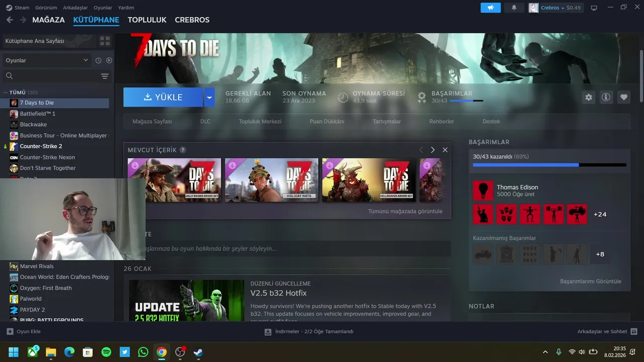Open the Görünüm menu
644x362 pixels.
pos(46,8)
